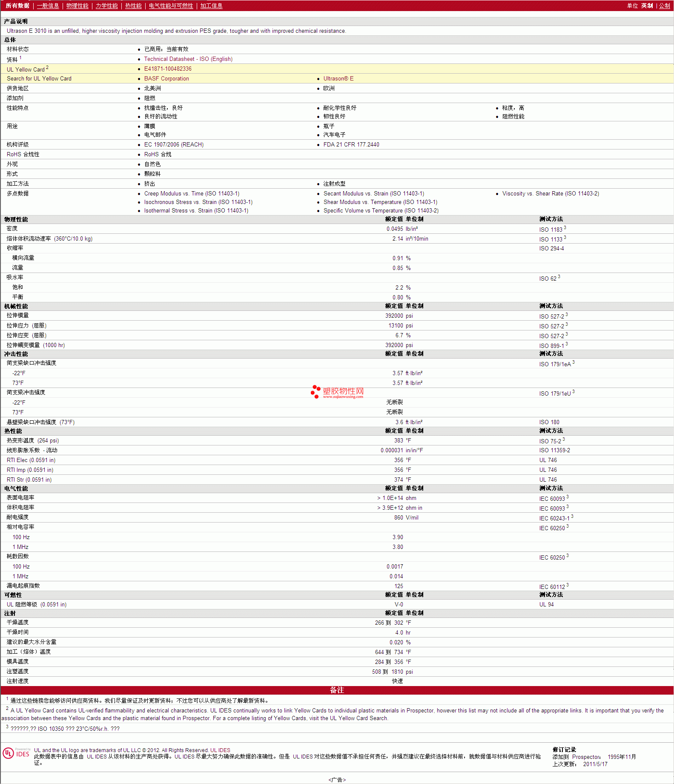Screen dimensions: 674x784
Task: Open Technical Datasheet - ISO (English) link
Action: (188, 59)
